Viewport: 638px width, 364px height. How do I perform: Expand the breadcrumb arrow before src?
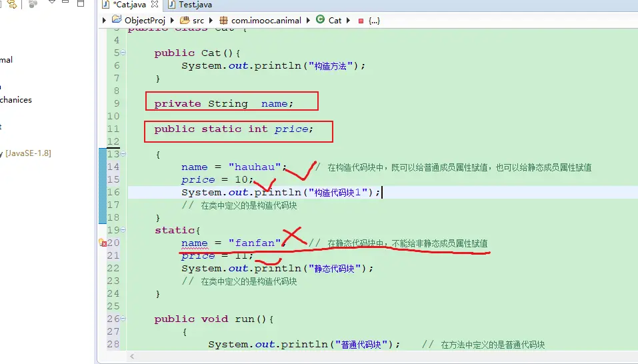click(x=173, y=21)
